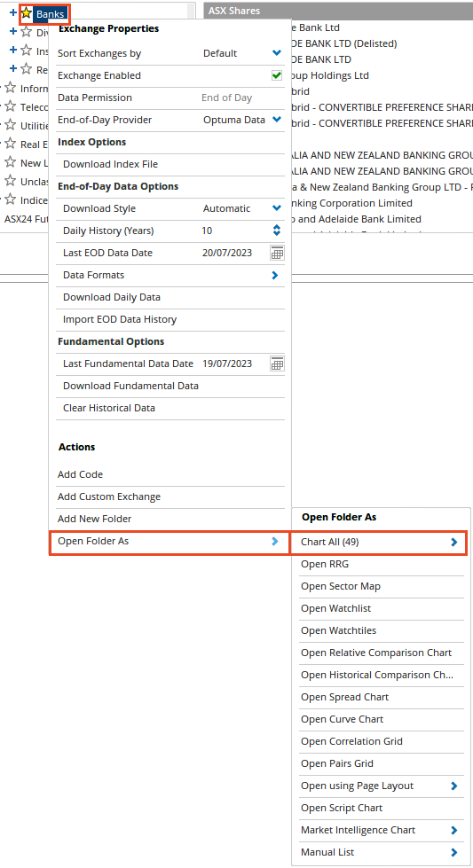Click the 20/07/2023 EOD date value
The width and height of the screenshot is (473, 868).
(227, 253)
